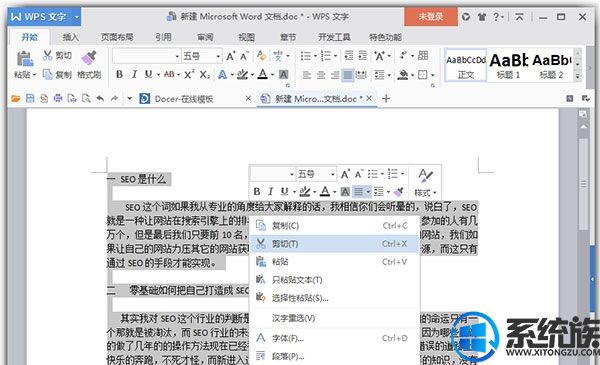Select the 正文 style in gallery
The width and height of the screenshot is (600, 365).
pyautogui.click(x=466, y=65)
